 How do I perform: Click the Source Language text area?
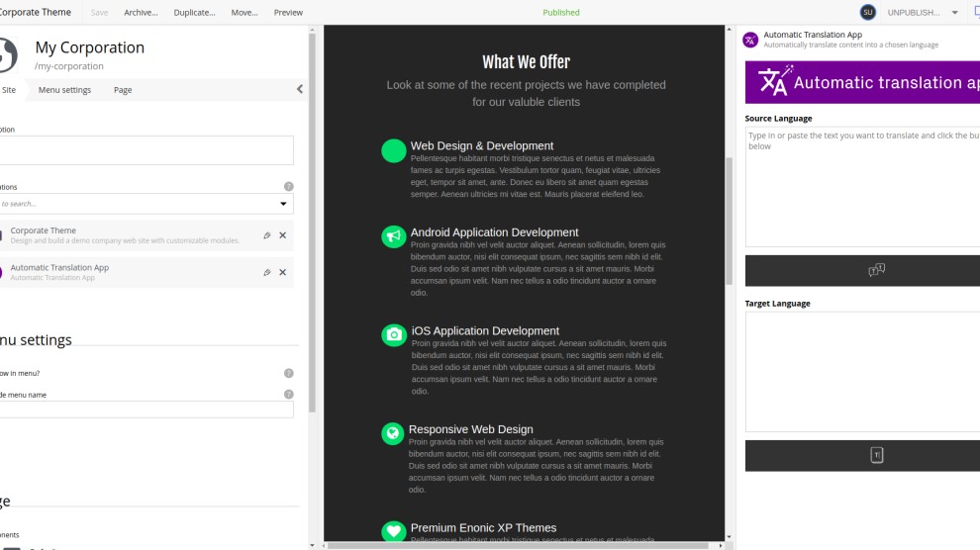click(862, 187)
